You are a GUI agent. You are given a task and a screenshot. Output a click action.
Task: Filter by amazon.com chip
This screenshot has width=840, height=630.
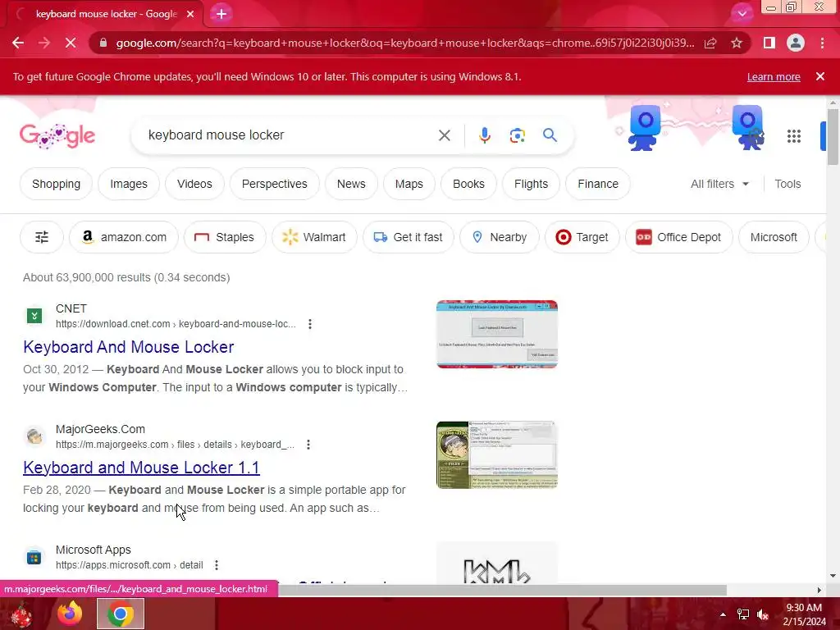tap(124, 237)
